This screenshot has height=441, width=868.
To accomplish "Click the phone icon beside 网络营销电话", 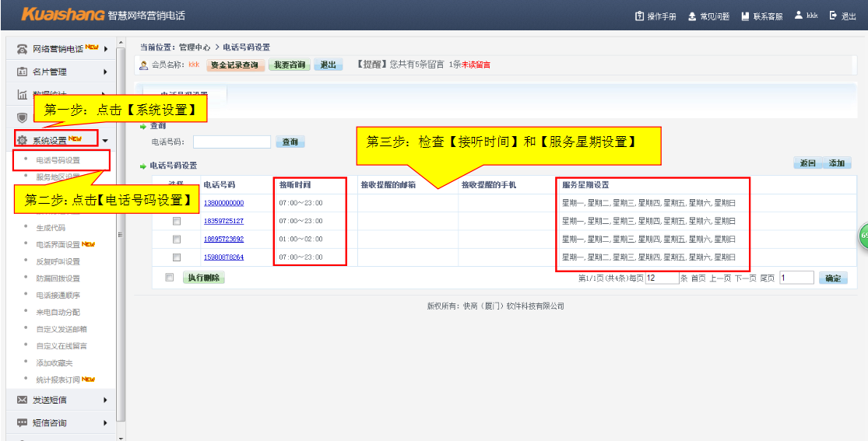I will pyautogui.click(x=22, y=49).
